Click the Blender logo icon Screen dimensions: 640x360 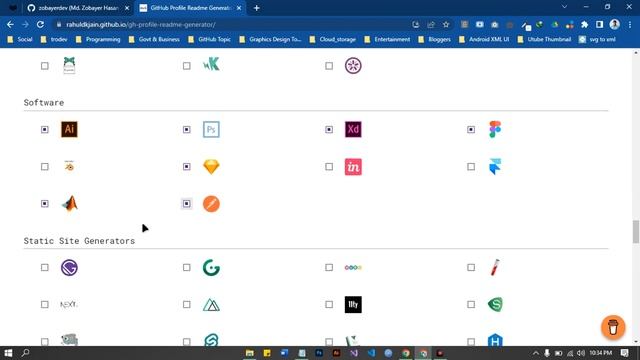coord(69,167)
